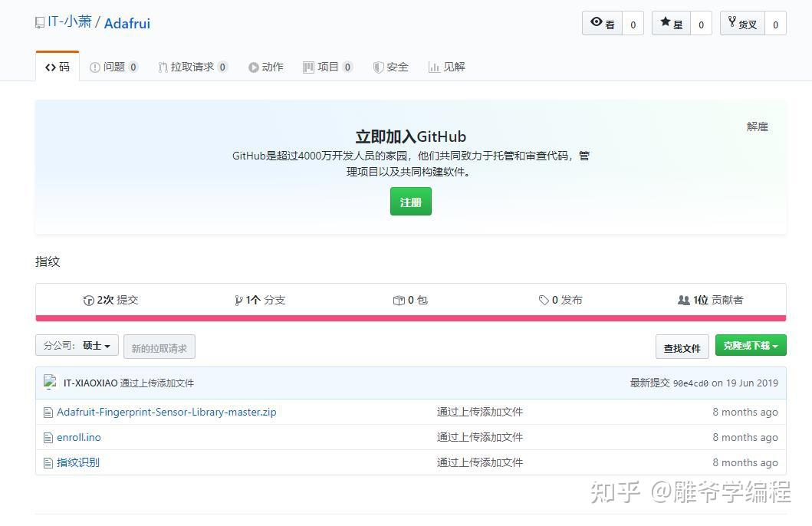Viewport: 812px width, 526px height.
Task: Click the releases tag icon beside 0发布
Action: click(544, 300)
